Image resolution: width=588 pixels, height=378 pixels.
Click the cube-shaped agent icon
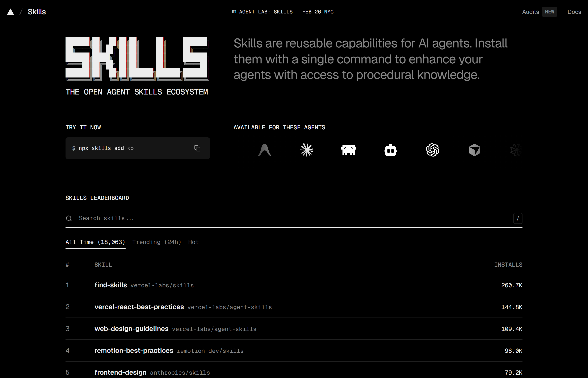pyautogui.click(x=474, y=150)
